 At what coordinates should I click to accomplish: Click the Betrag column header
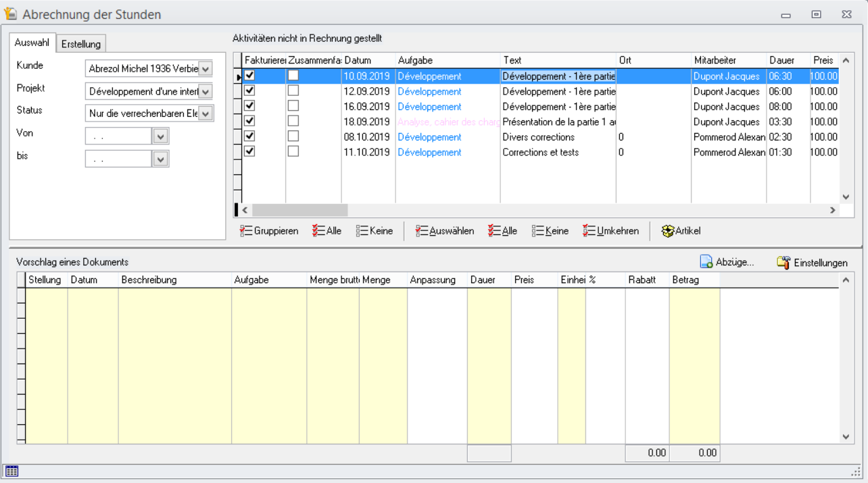click(694, 280)
